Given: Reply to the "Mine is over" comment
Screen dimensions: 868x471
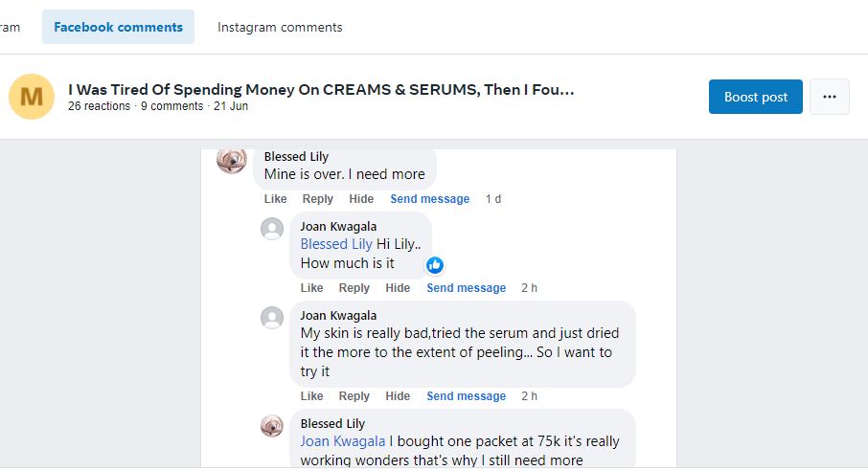Looking at the screenshot, I should [317, 199].
